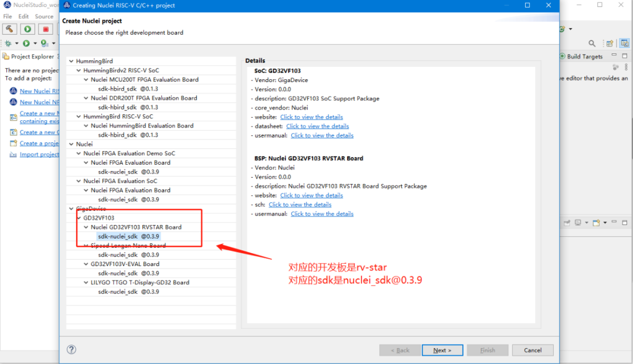This screenshot has height=364, width=633.
Task: Select sdk-hbird_sdk under Nuclei HummingBird Evaluation Board
Action: 128,135
